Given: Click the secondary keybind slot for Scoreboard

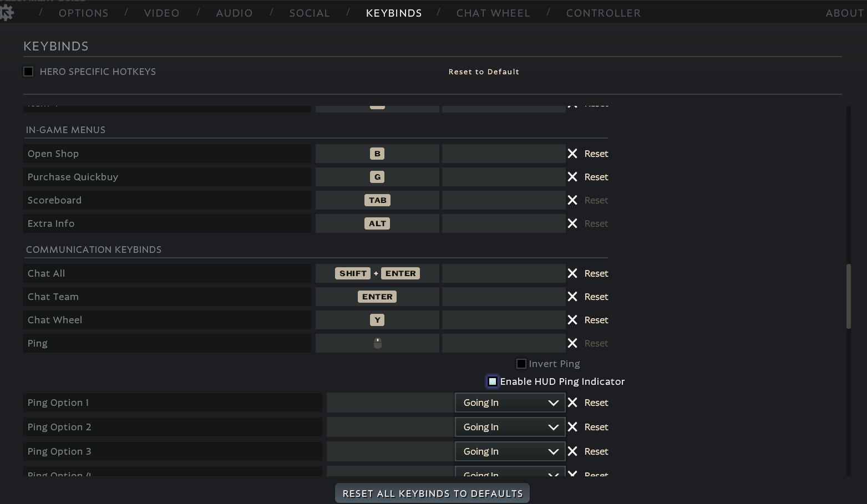Looking at the screenshot, I should point(504,200).
